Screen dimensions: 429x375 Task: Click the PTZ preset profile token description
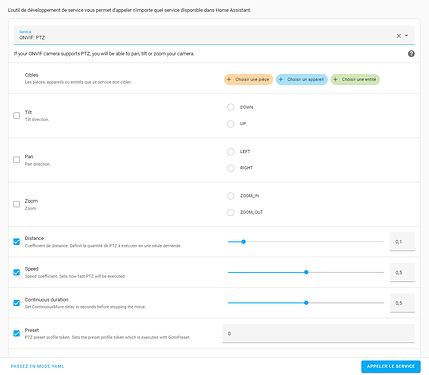[x=107, y=337]
